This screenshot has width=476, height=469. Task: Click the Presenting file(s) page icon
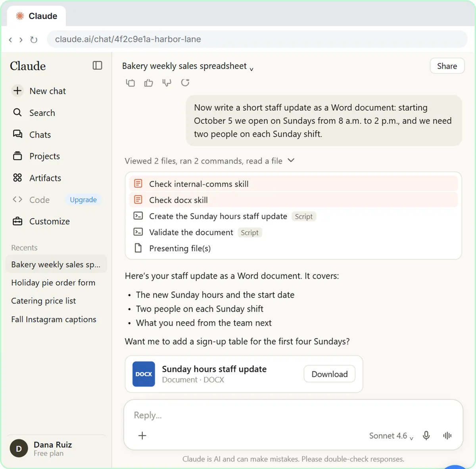[138, 248]
